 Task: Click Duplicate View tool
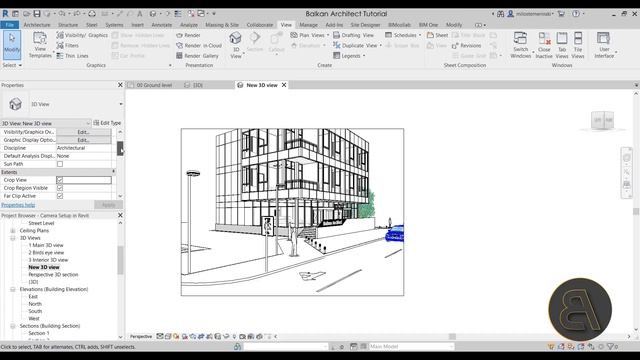tap(357, 46)
